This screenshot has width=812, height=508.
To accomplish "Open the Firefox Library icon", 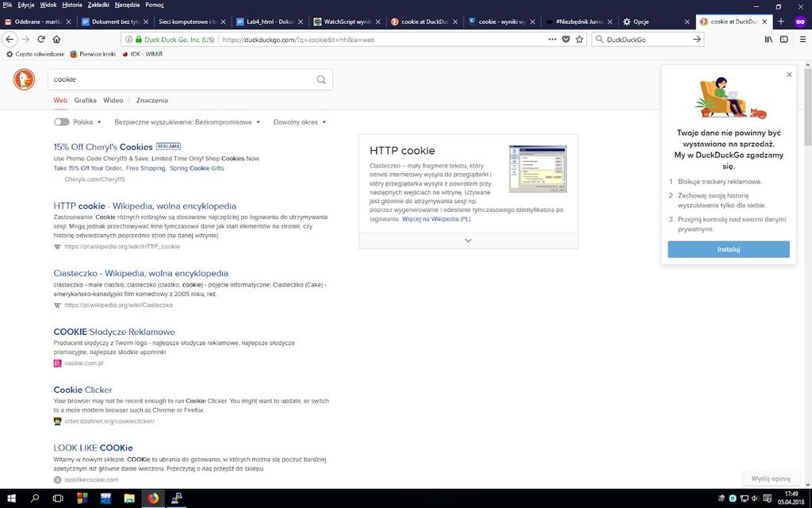I will [768, 40].
